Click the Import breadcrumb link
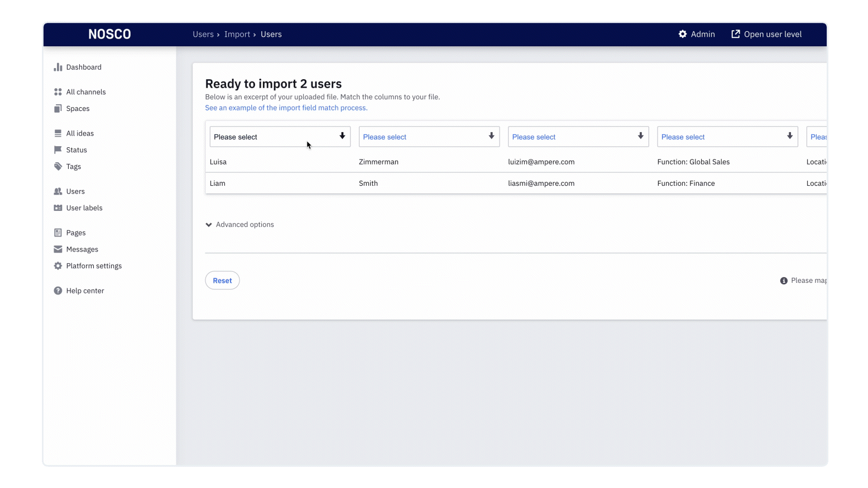868x488 pixels. (x=237, y=35)
